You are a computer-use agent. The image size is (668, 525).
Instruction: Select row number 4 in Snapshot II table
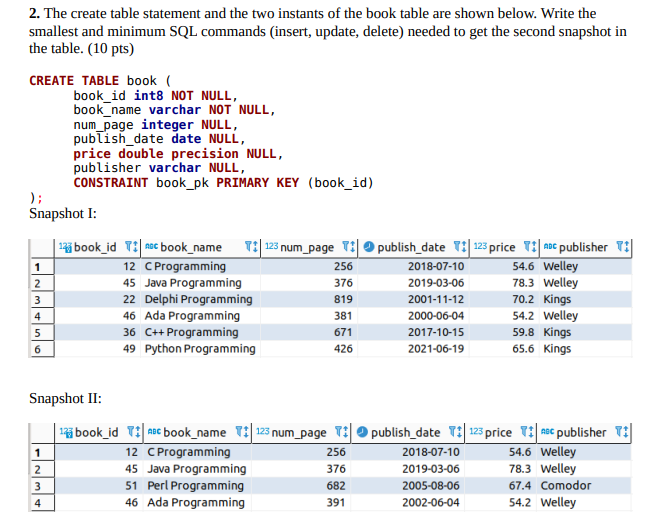(x=42, y=503)
